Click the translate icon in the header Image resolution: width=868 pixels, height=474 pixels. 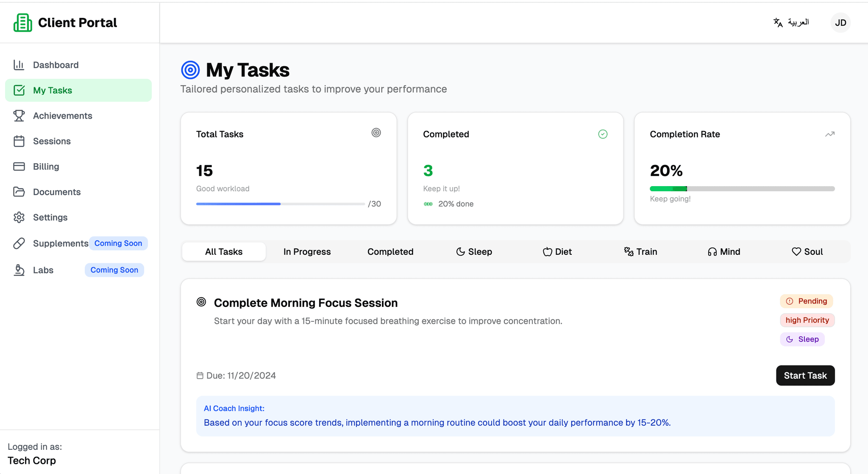pos(778,22)
